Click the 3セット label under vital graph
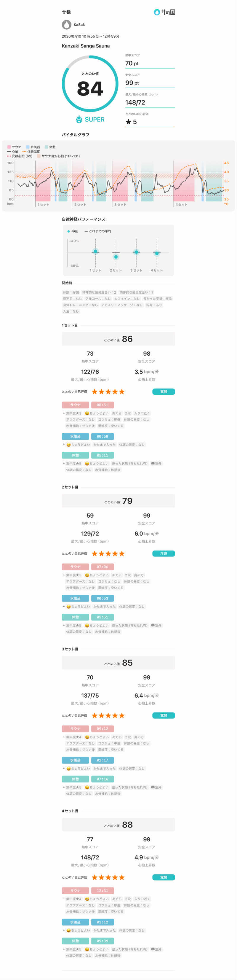The height and width of the screenshot is (980, 237). pos(120,205)
